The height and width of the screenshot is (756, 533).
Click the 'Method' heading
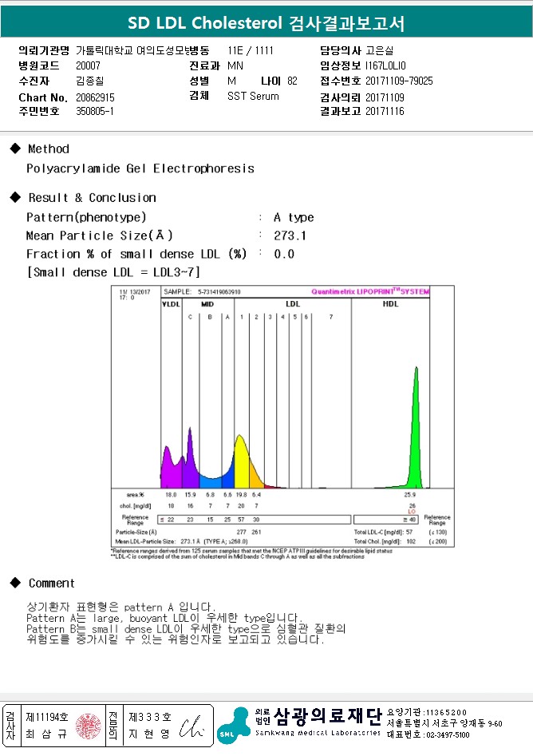(49, 148)
